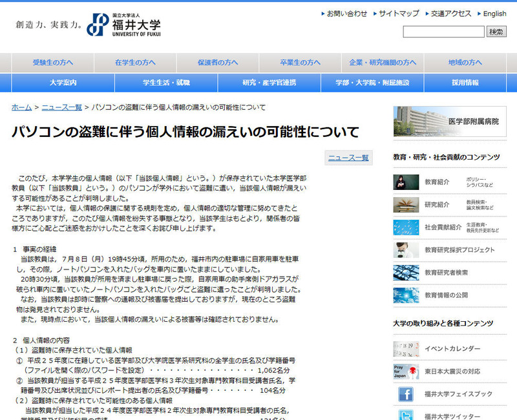Open the Twitter icon for 福井大学ツイッター
Viewport: 517px width, 420px height.
point(406,414)
